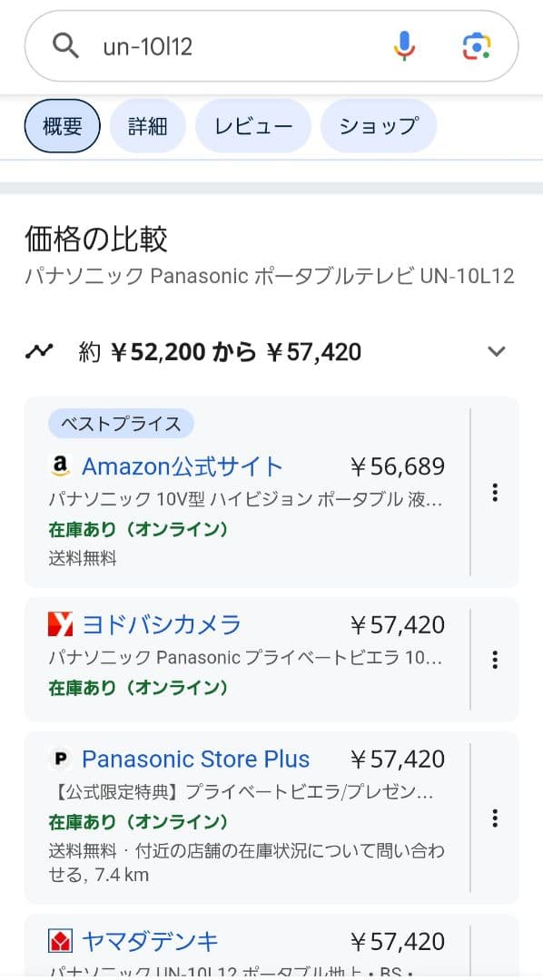Image resolution: width=543 pixels, height=980 pixels.
Task: Tap the price trend chart icon
Action: [41, 348]
